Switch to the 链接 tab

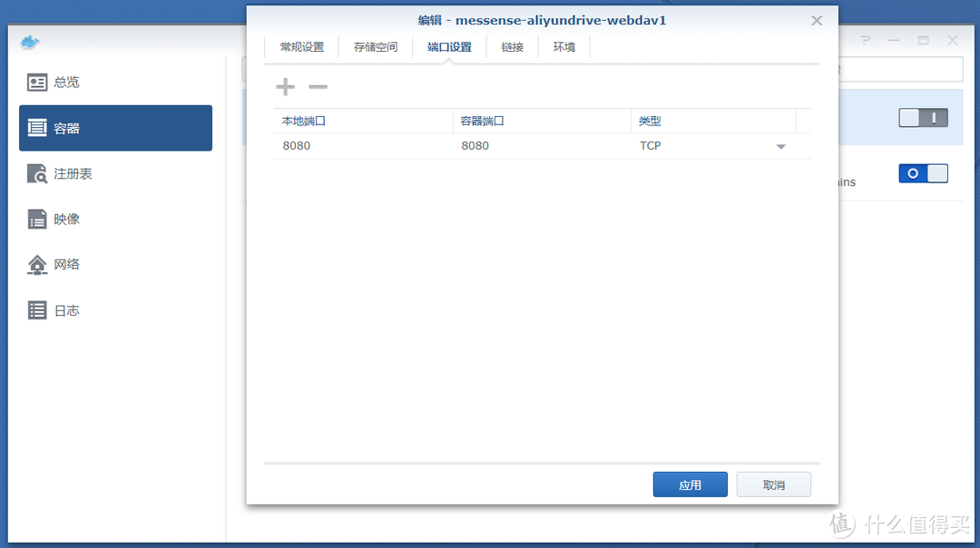click(512, 47)
